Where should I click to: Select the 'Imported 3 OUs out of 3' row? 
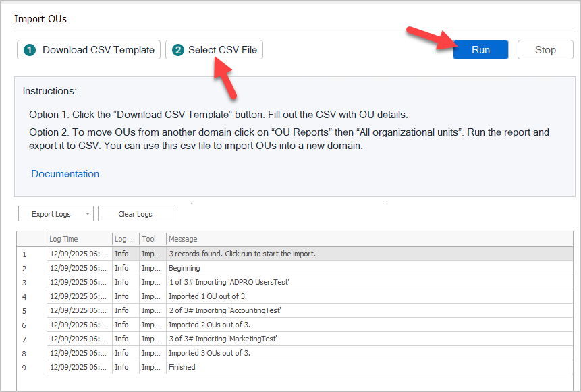[x=209, y=353]
